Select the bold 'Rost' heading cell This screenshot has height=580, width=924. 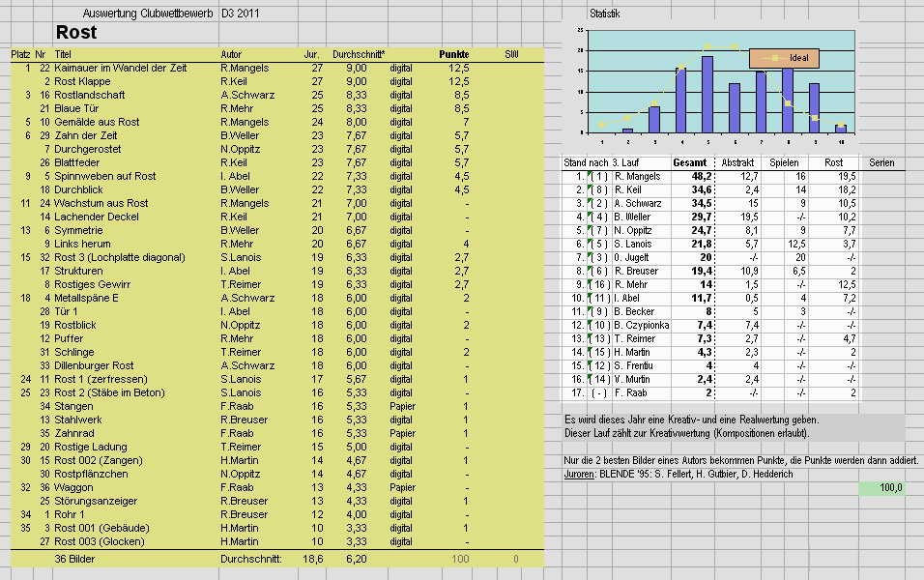click(76, 33)
